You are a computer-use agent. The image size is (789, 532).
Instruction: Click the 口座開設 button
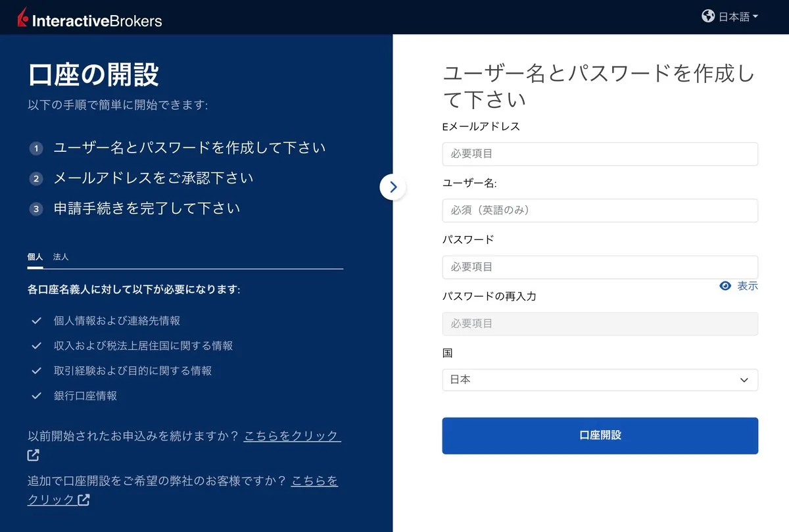[x=600, y=435]
